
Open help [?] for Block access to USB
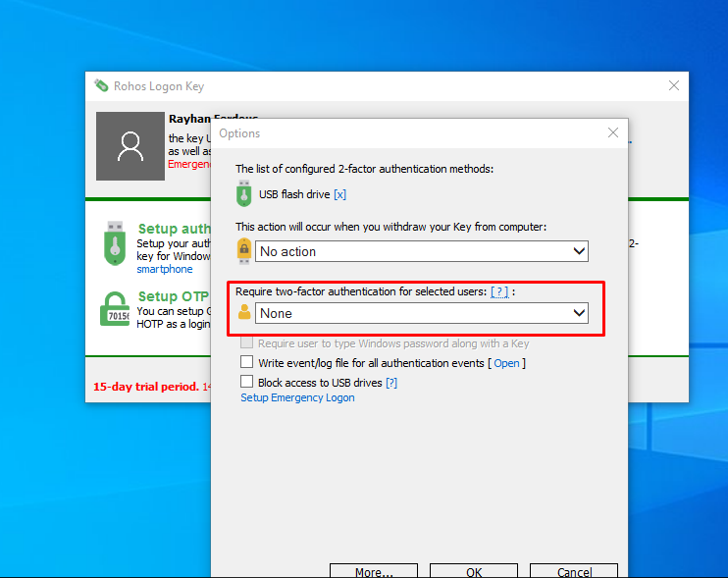tap(391, 383)
